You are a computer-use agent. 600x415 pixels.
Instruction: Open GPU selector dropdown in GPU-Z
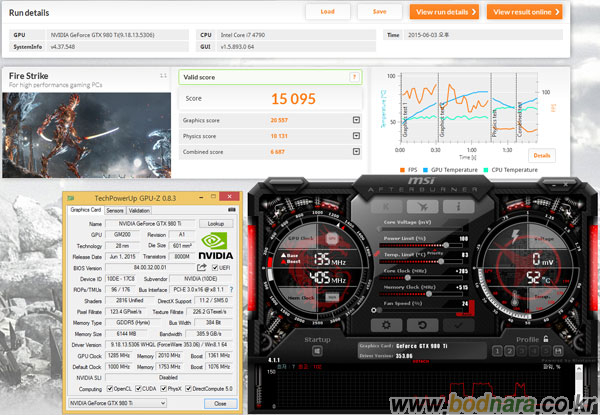[x=117, y=403]
